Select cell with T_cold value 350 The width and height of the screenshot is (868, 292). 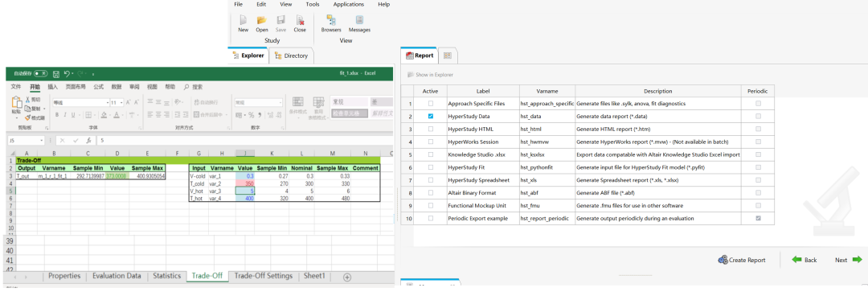click(x=245, y=183)
